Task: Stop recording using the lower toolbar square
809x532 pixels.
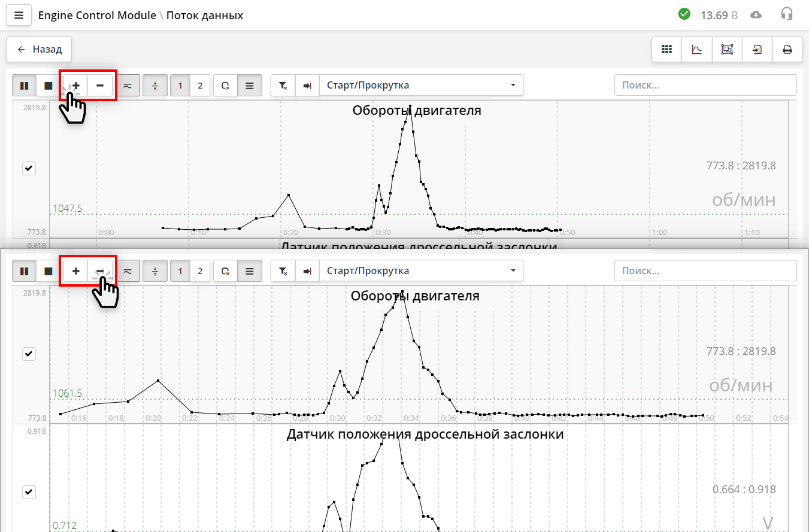Action: point(49,271)
